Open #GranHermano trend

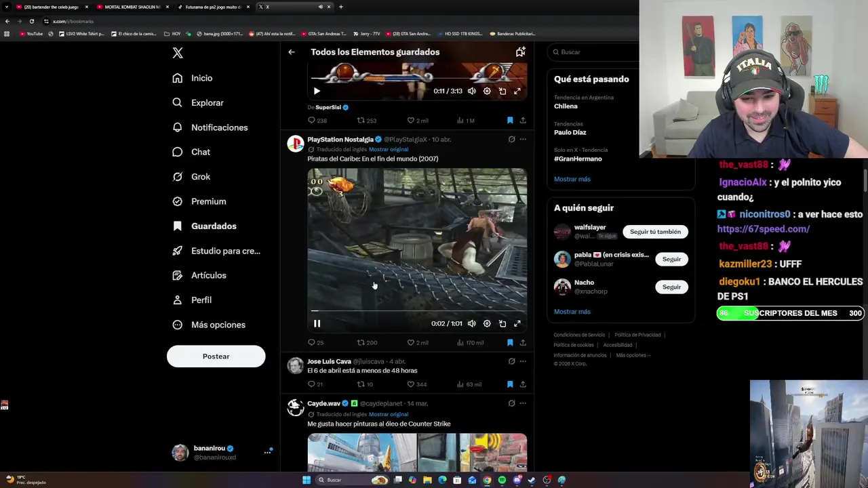coord(578,159)
